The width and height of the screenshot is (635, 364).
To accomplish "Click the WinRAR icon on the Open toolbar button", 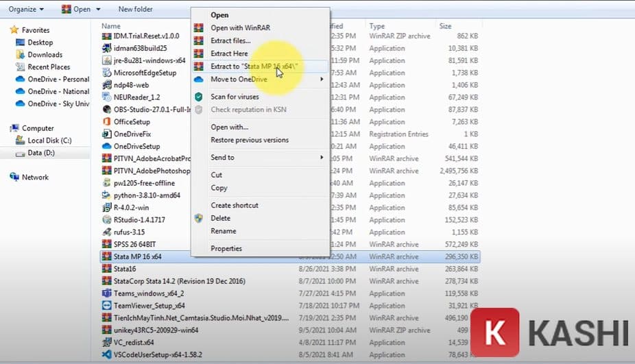I will coord(66,9).
